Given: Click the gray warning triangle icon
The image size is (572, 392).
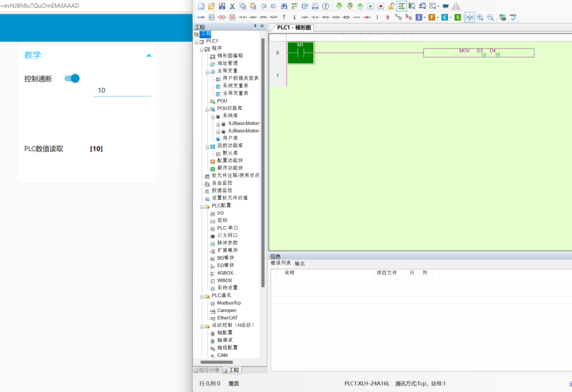Looking at the screenshot, I should click(x=456, y=6).
